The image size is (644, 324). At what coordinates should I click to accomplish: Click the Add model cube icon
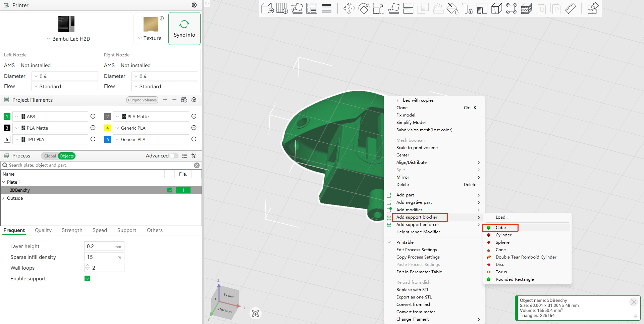click(x=267, y=8)
